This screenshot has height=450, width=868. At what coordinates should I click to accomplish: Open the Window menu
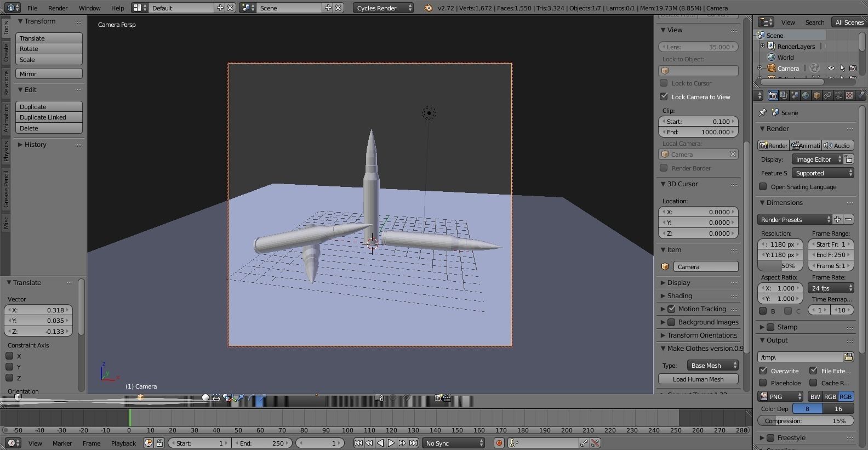[x=89, y=8]
